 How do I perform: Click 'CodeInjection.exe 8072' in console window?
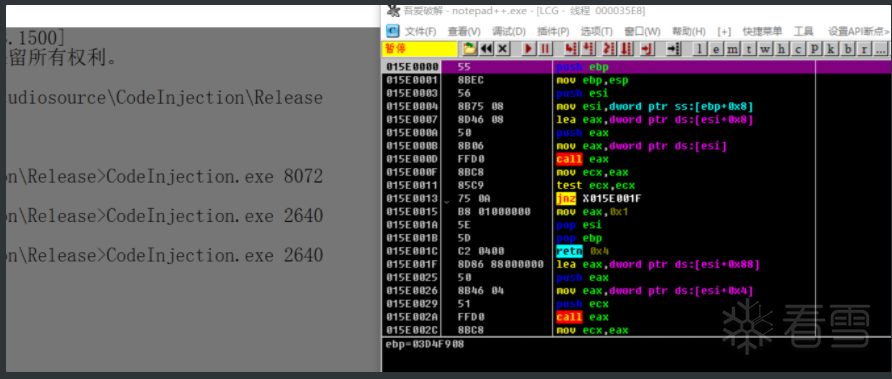(214, 177)
